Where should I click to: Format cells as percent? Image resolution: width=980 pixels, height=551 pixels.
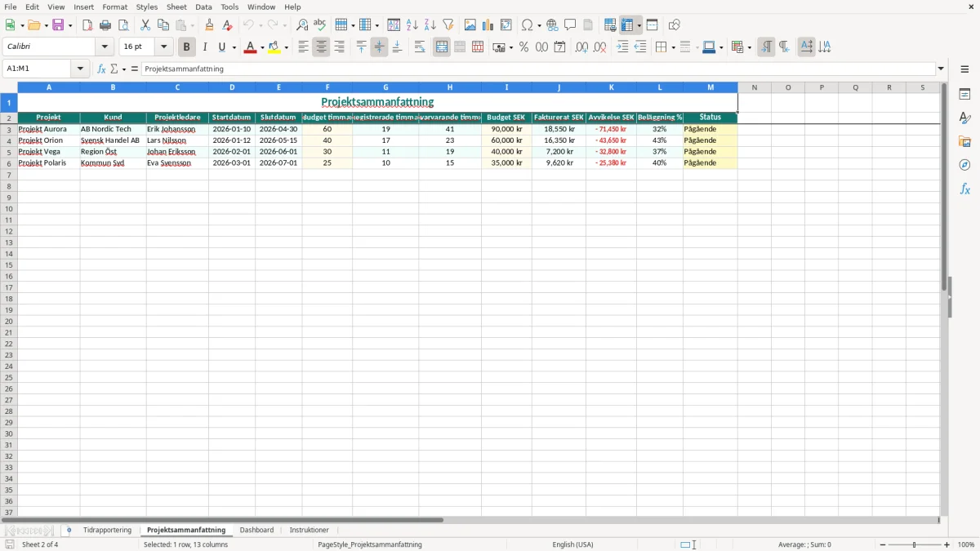click(523, 47)
